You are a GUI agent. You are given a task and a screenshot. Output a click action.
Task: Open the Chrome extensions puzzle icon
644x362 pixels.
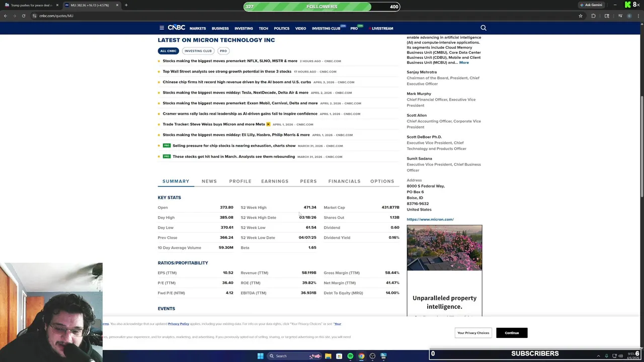[x=593, y=16]
